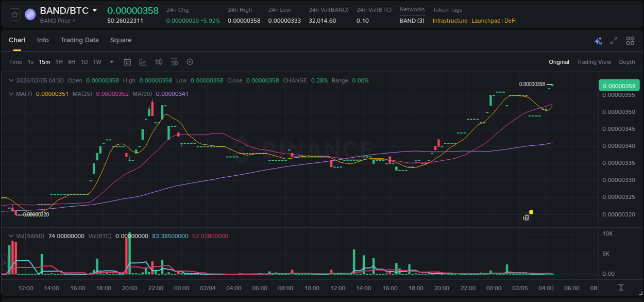Screen dimensions: 644x302
Task: Add BAND/BTC to favorites with the star icon
Action: [x=15, y=14]
